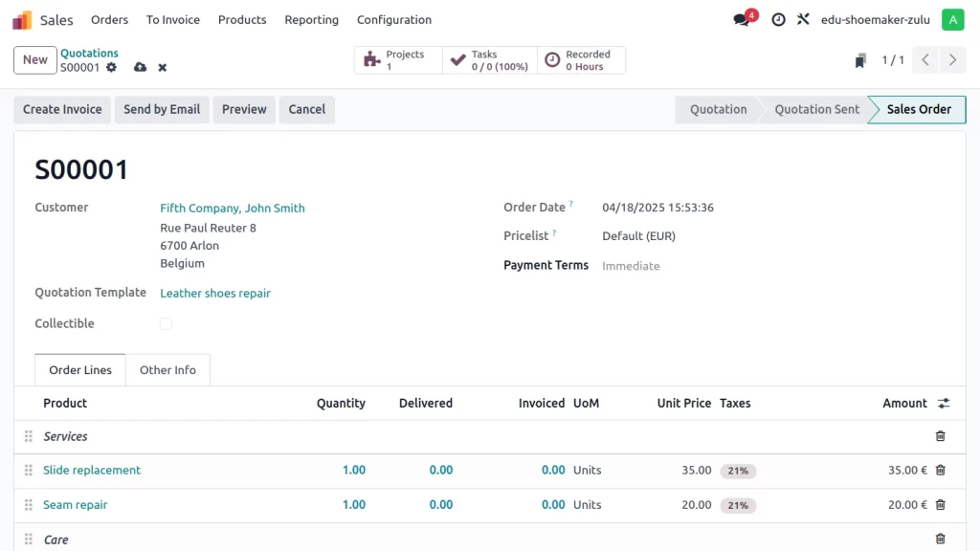This screenshot has height=551, width=980.
Task: Open the Fifth Company, John Smith customer link
Action: (x=233, y=208)
